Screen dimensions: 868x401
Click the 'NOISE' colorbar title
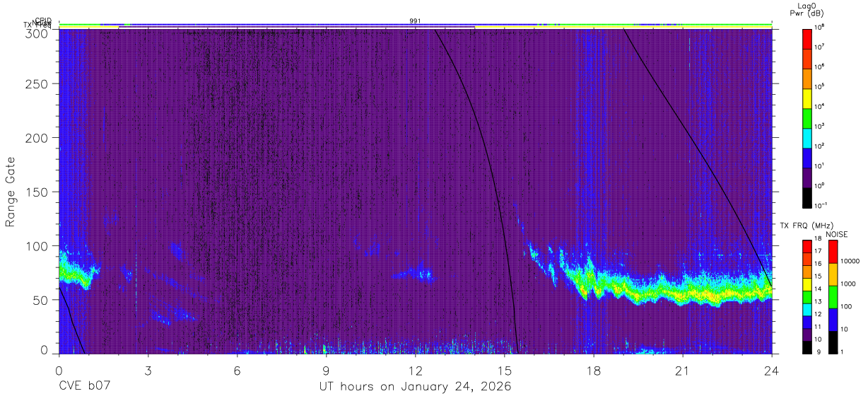(836, 234)
